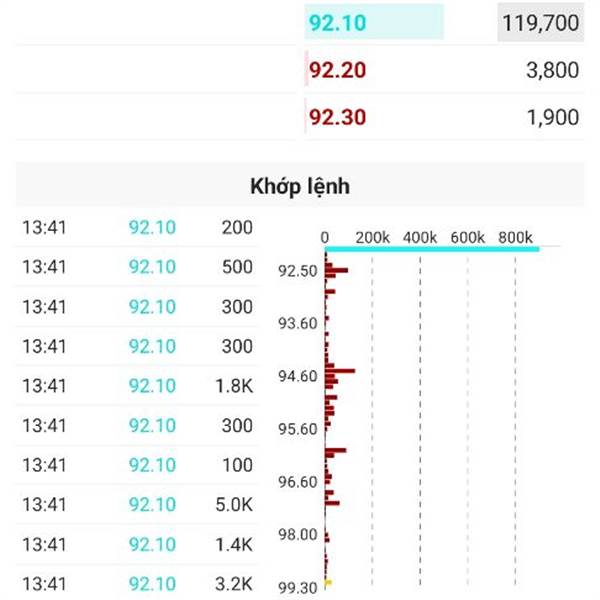Click the 92.50 price label on chart

tap(298, 271)
